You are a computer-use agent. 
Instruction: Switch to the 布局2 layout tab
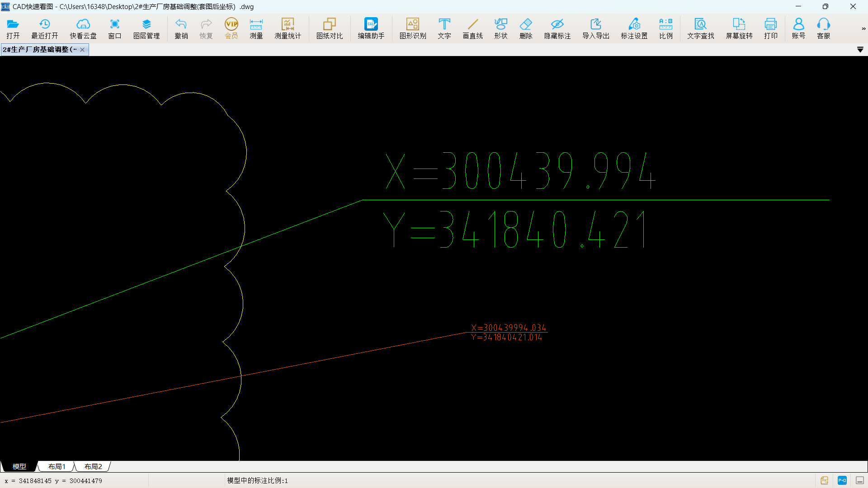pos(93,466)
